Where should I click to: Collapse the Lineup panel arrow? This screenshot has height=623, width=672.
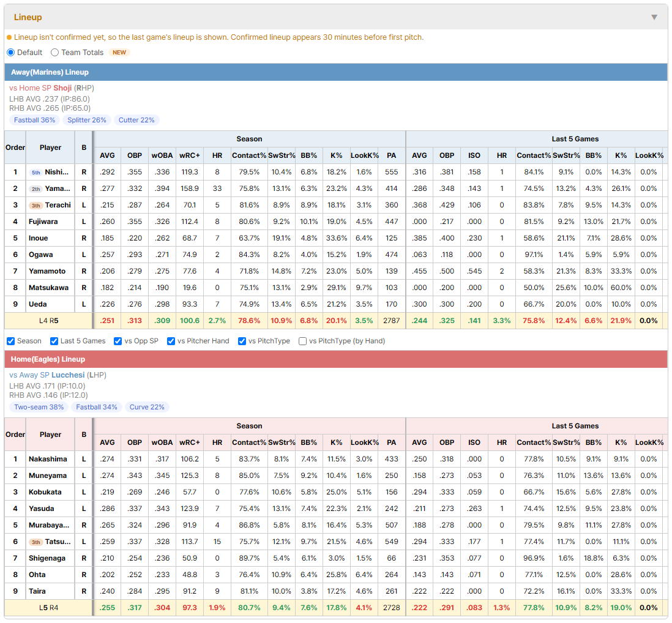(654, 17)
